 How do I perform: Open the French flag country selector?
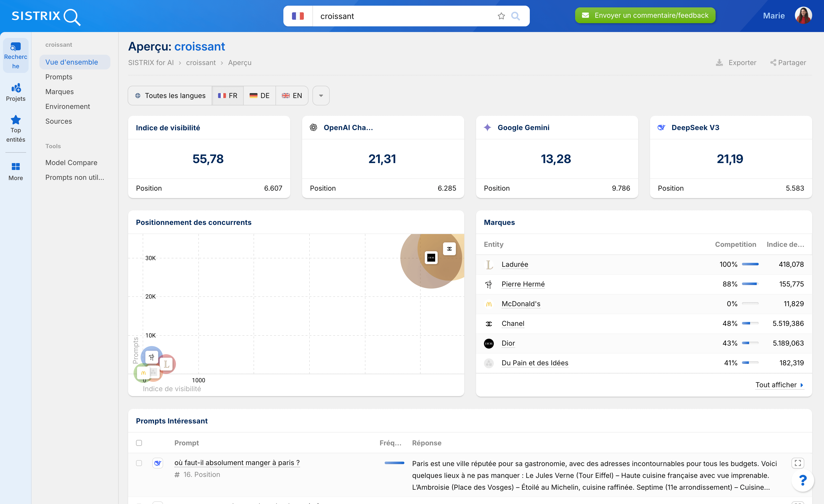click(x=298, y=16)
